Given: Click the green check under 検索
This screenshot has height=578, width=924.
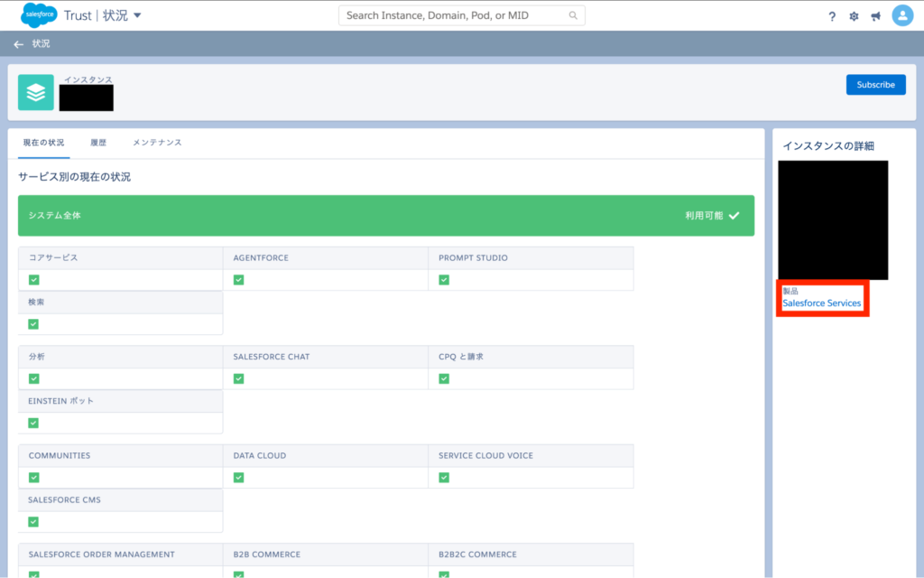Looking at the screenshot, I should (33, 324).
